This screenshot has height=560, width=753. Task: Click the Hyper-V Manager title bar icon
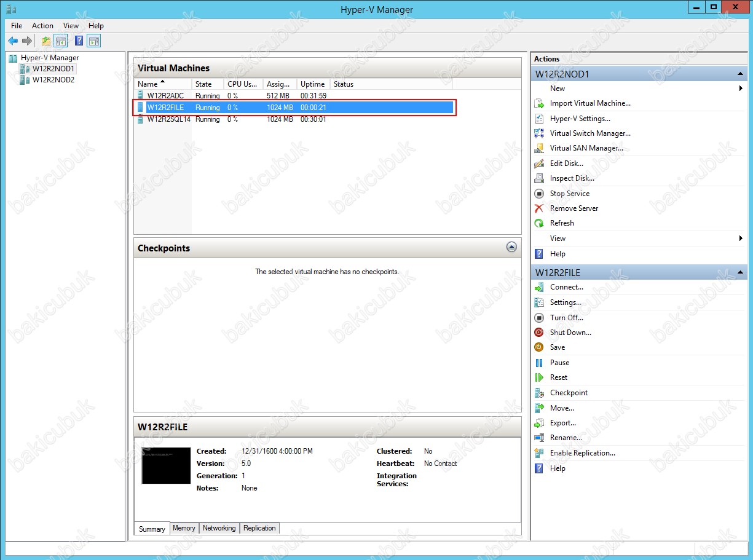[11, 9]
